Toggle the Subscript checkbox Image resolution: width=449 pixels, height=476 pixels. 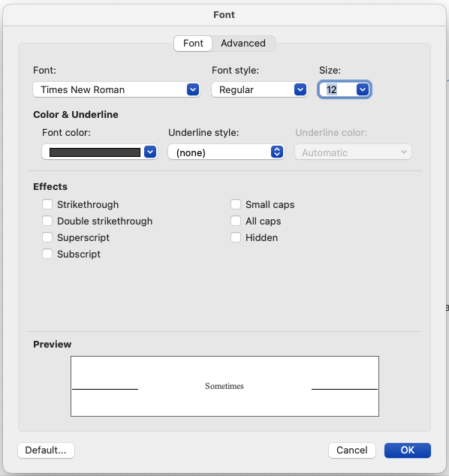[x=47, y=254]
